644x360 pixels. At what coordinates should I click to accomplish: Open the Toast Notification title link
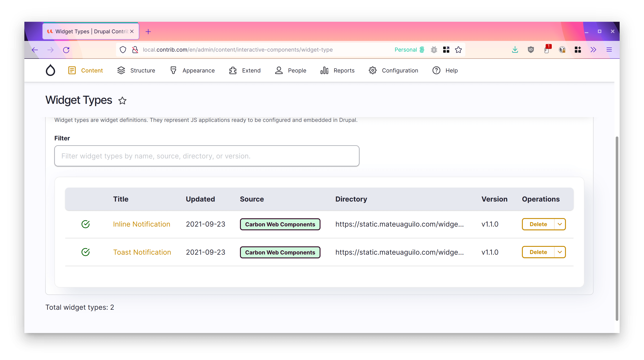coord(142,252)
